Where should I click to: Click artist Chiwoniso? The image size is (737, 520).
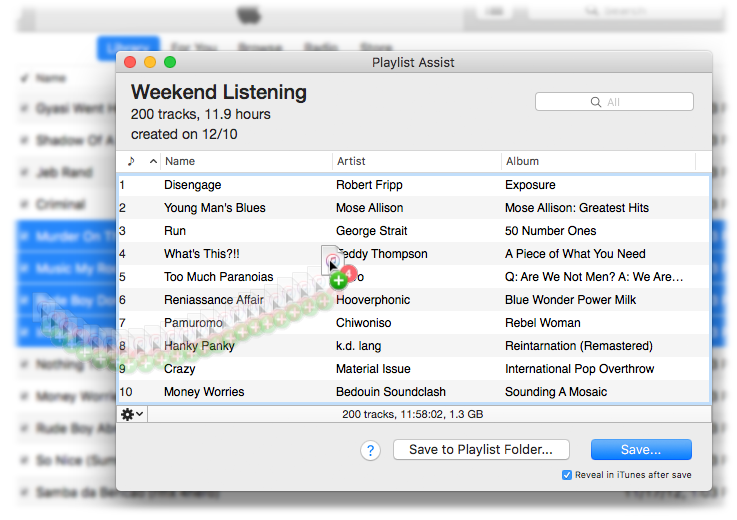(x=364, y=323)
